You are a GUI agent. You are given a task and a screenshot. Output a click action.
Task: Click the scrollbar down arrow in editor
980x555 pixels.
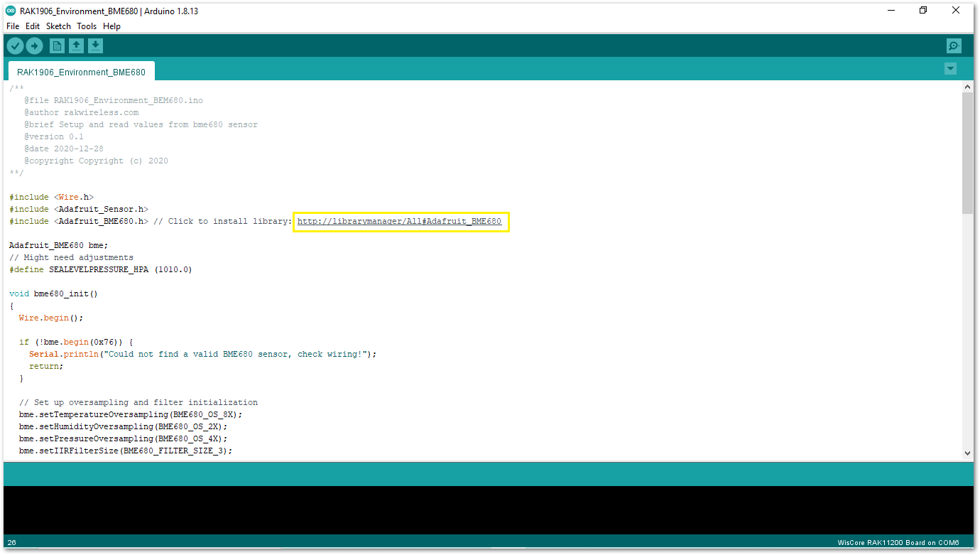[967, 453]
